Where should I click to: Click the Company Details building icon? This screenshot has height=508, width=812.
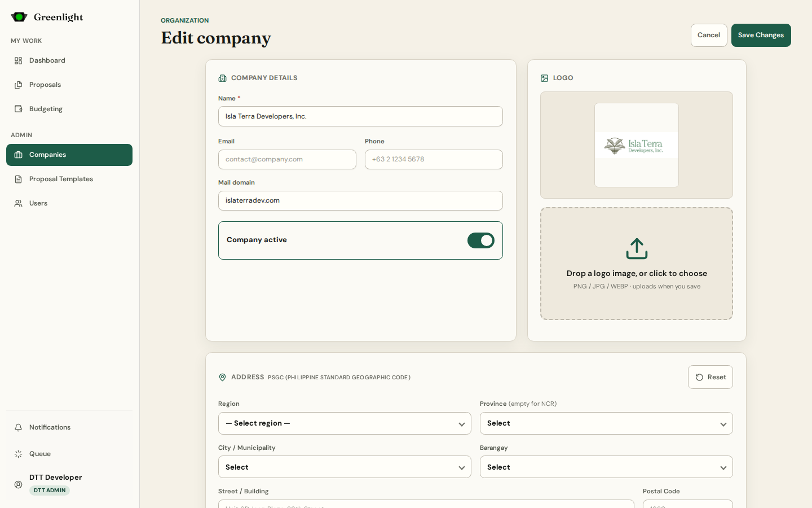point(222,78)
